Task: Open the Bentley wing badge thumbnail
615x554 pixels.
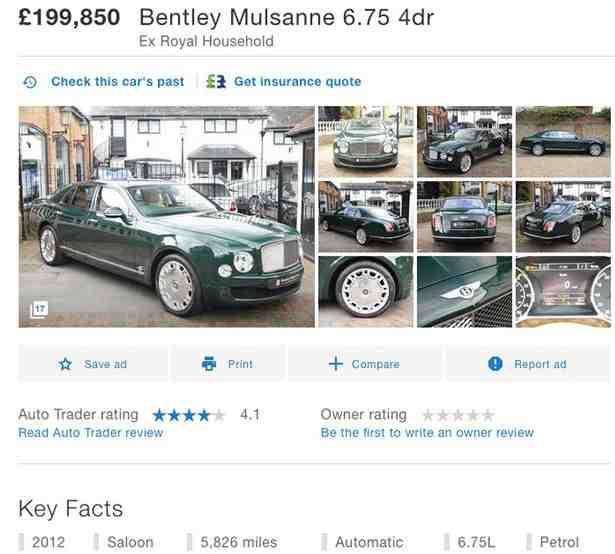Action: click(464, 292)
